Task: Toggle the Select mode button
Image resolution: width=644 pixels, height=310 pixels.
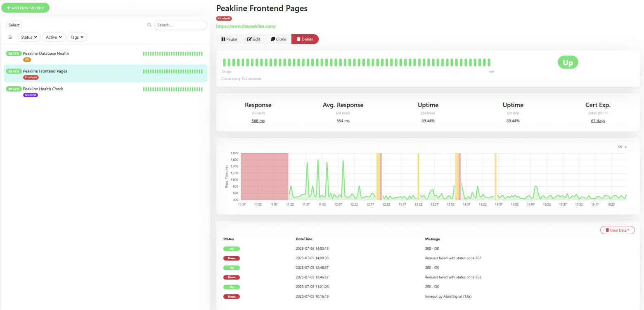Action: [x=14, y=25]
